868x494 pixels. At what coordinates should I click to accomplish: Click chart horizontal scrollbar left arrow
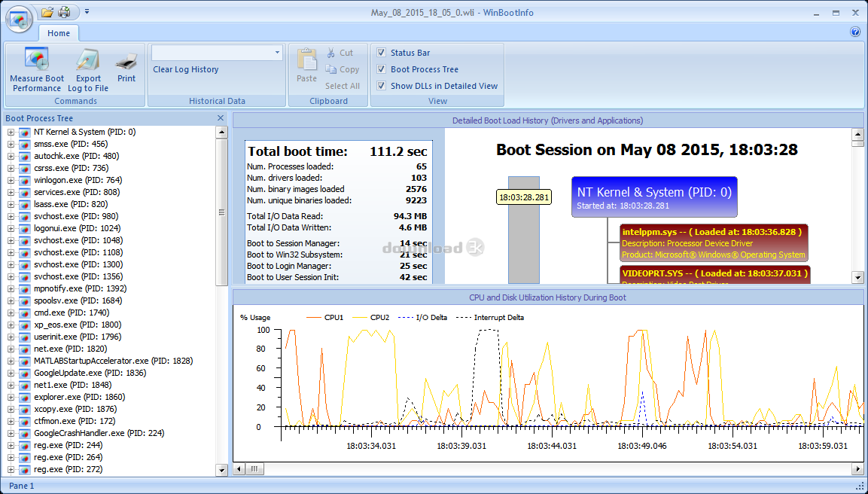coord(239,469)
